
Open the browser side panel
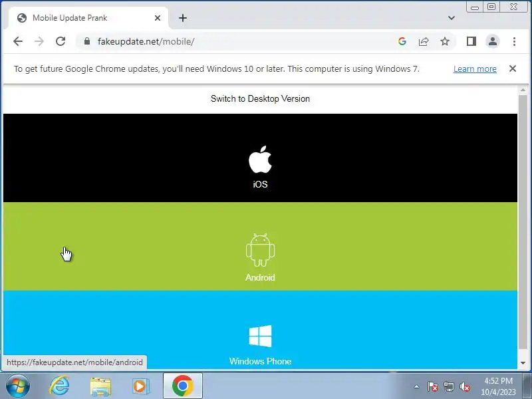point(471,41)
